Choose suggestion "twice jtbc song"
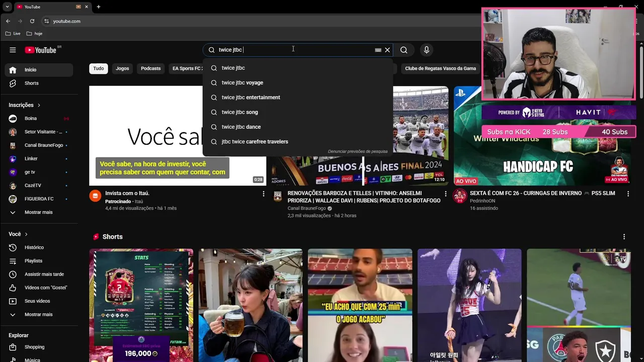Screen dimensions: 644x362 coord(298,112)
